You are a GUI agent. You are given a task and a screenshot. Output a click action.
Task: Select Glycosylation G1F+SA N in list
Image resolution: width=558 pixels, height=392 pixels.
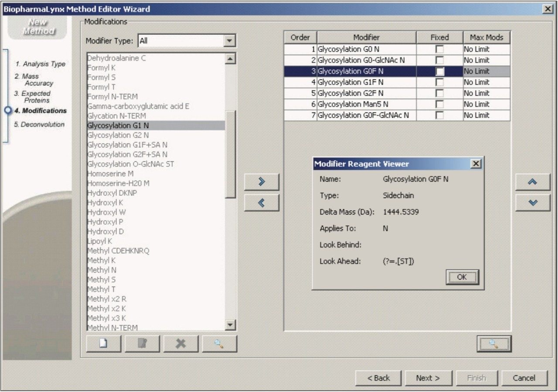[x=156, y=145]
